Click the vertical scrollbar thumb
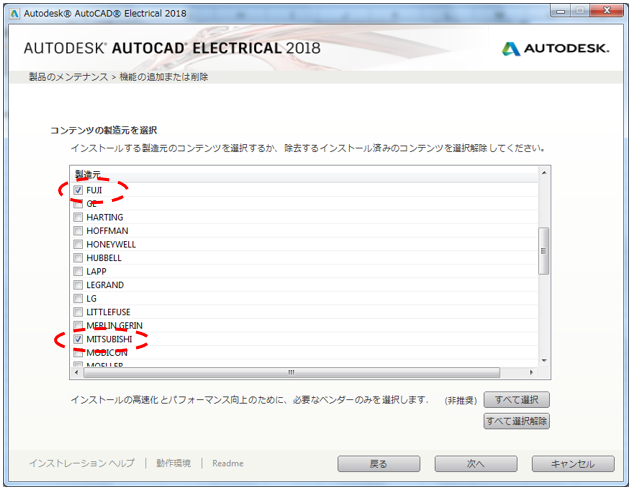Viewport: 631px width, 490px height. [x=544, y=251]
